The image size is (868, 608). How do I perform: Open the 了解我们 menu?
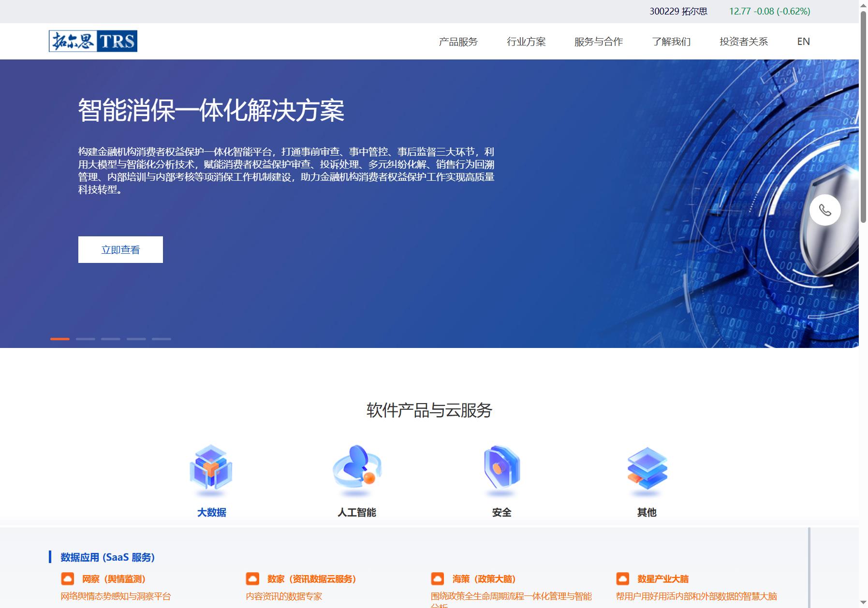(671, 42)
